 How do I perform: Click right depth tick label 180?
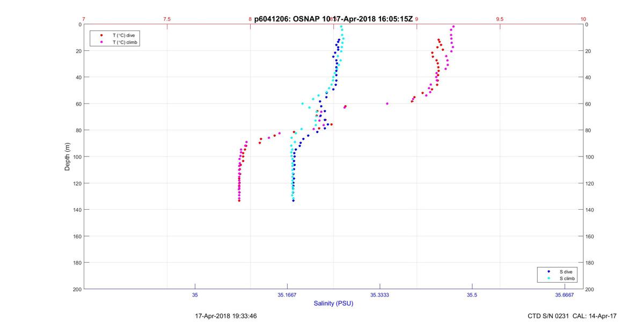pyautogui.click(x=590, y=263)
